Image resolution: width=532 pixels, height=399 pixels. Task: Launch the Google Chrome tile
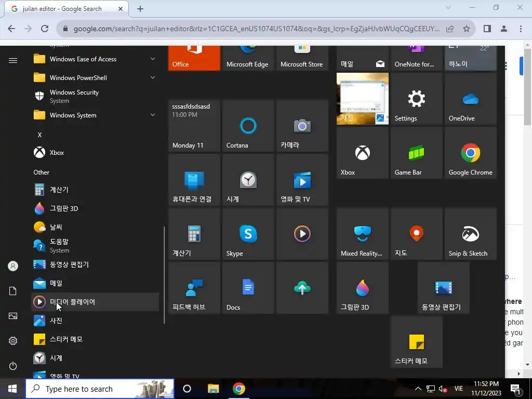coord(471,153)
